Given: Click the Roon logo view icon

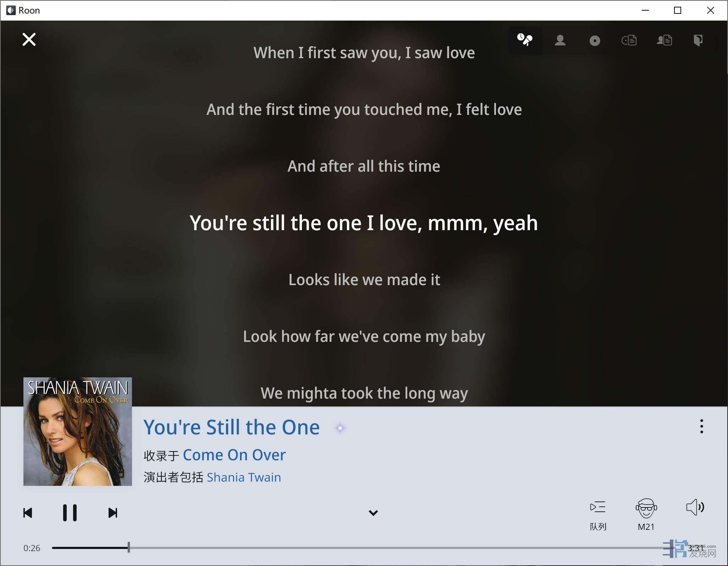Looking at the screenshot, I should (x=698, y=40).
